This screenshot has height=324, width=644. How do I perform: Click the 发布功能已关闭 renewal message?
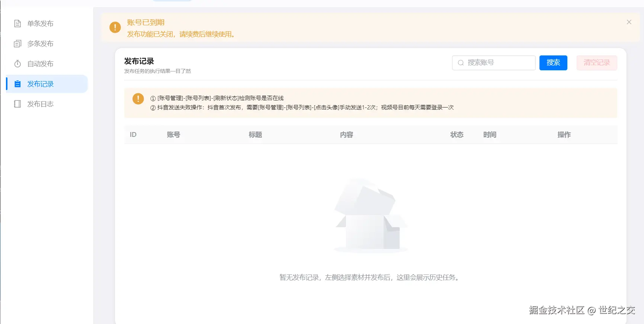pos(181,34)
